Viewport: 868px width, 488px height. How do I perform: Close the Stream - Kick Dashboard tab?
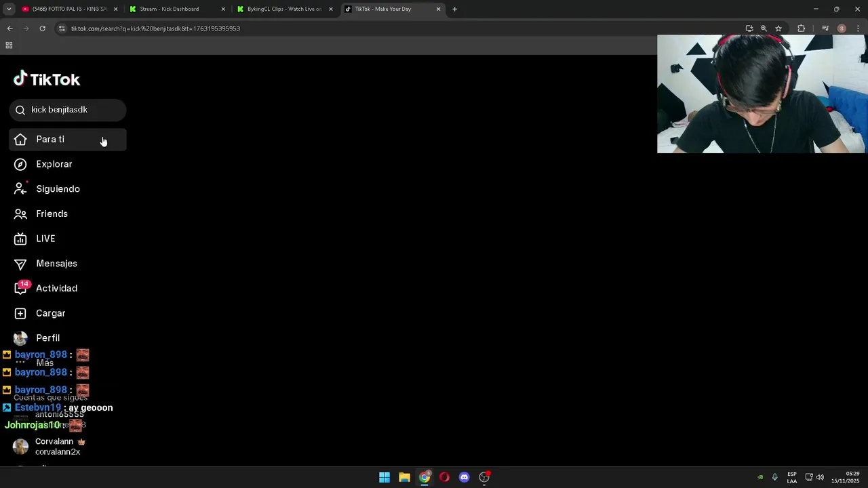pos(223,9)
